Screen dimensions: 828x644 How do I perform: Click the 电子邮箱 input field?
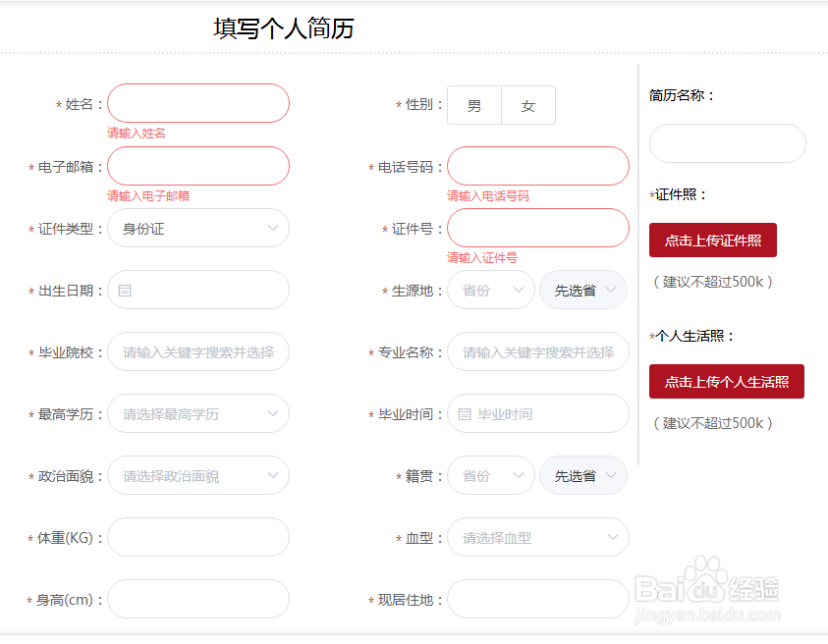pyautogui.click(x=197, y=166)
